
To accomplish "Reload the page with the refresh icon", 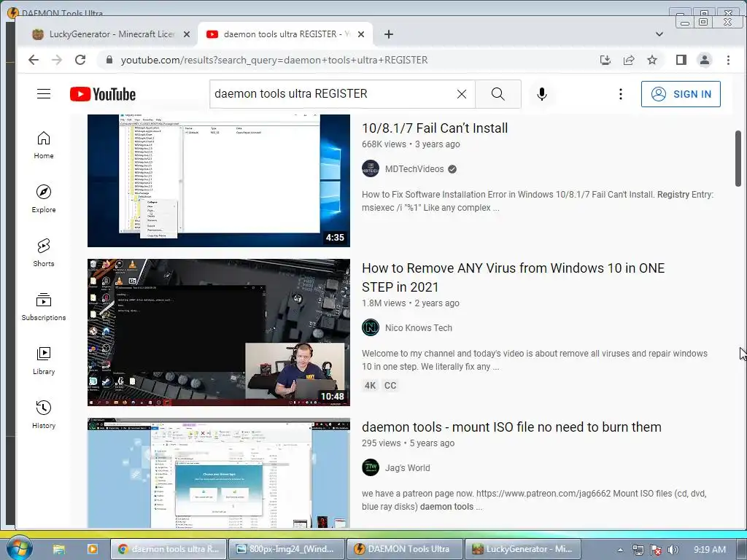I will tap(80, 60).
